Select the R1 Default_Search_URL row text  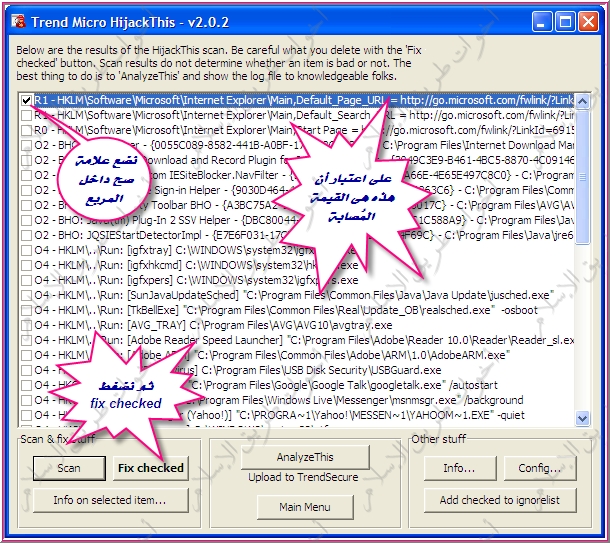click(304, 115)
